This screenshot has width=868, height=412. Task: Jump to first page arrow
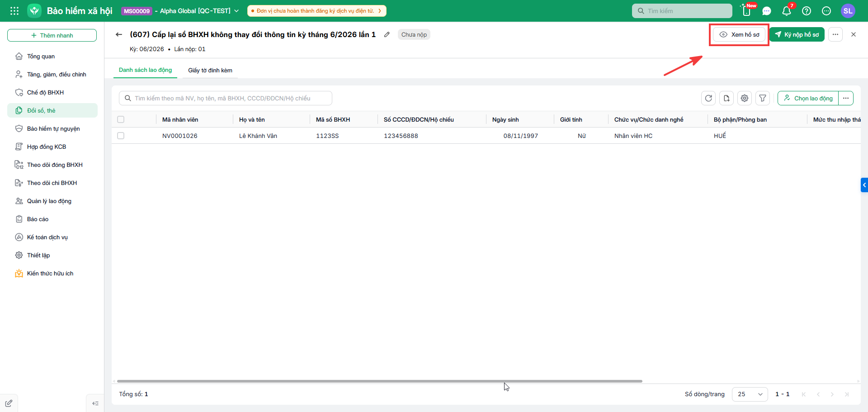[x=804, y=394]
